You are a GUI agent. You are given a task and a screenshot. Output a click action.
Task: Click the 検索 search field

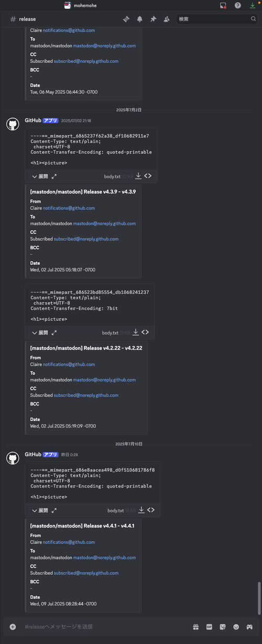(216, 19)
